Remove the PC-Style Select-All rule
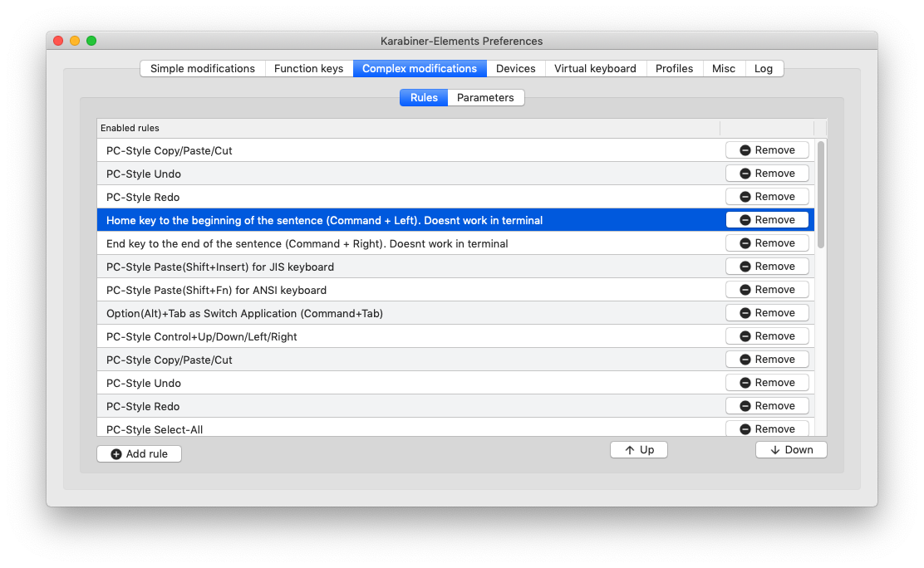 point(767,428)
